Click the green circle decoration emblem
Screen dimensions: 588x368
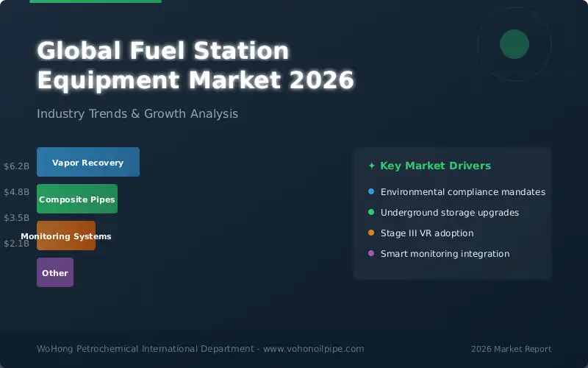click(x=514, y=44)
